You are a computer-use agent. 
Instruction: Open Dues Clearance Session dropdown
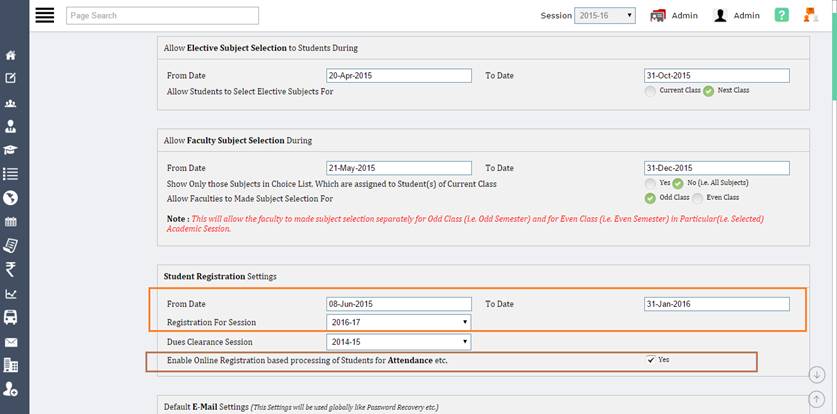pos(399,341)
